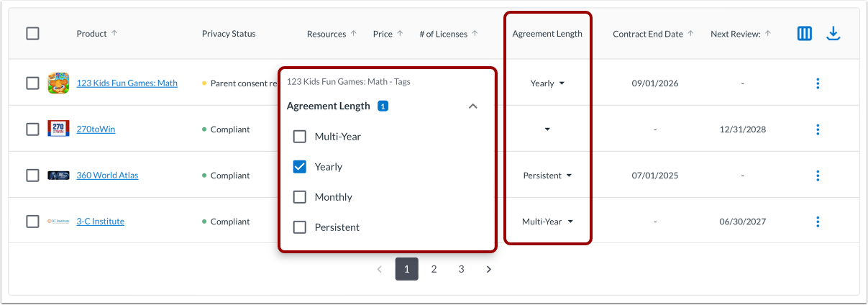Go to page 2
Image resolution: width=868 pixels, height=305 pixels.
434,269
